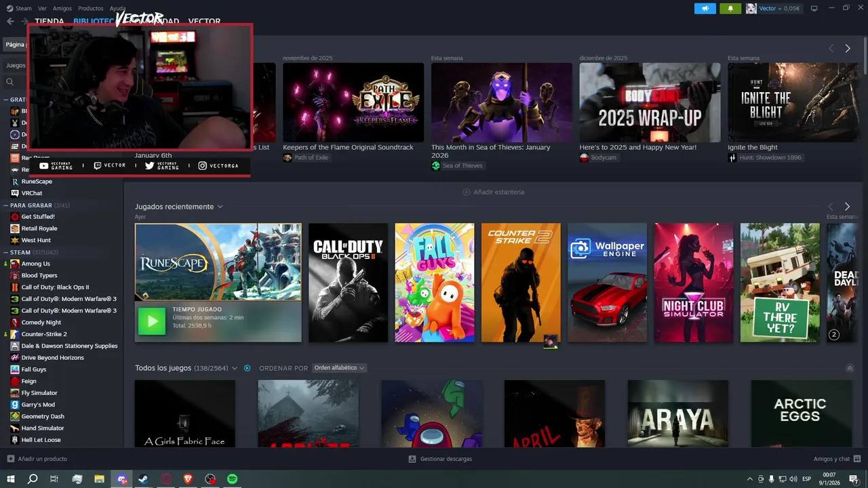This screenshot has height=488, width=868.
Task: Open the Araya game tile
Action: (x=678, y=413)
